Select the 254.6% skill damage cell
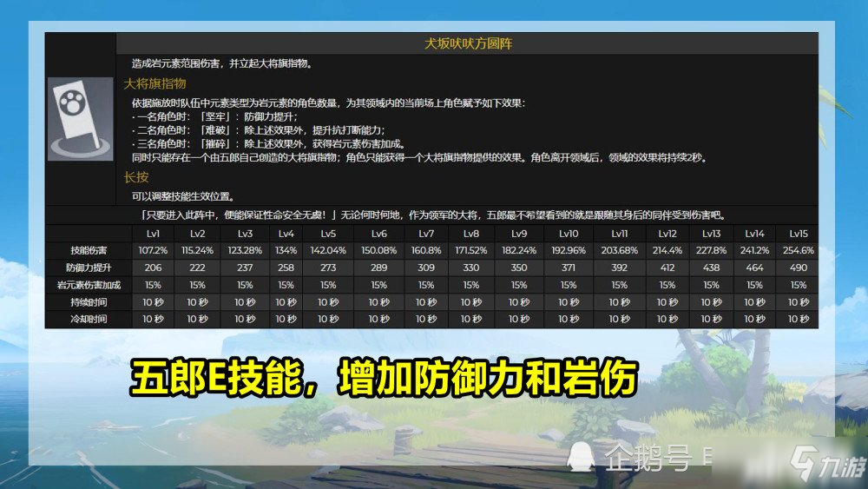 pos(799,251)
